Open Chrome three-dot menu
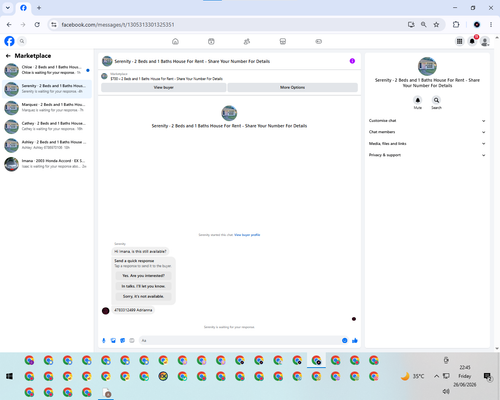500x400 pixels. tap(491, 25)
